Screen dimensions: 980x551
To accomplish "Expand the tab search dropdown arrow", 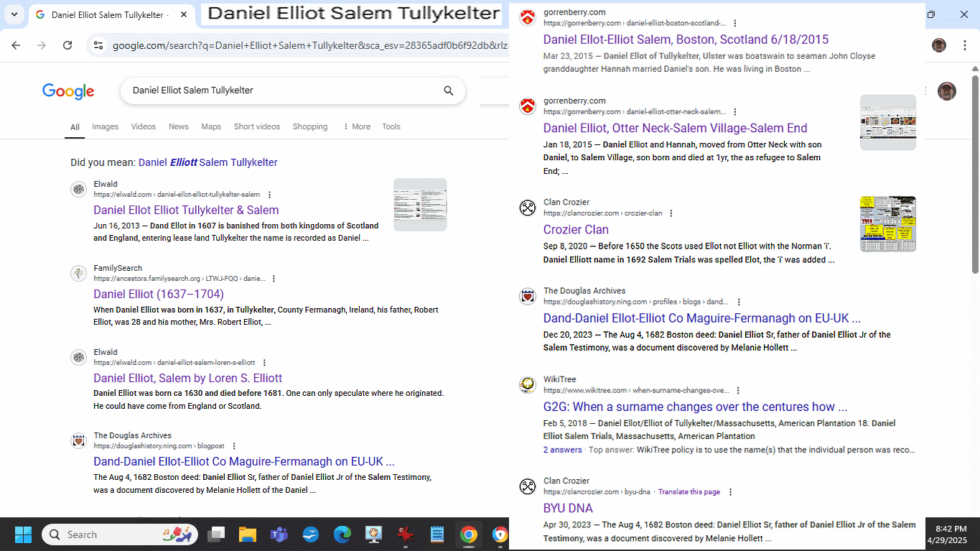I will click(14, 14).
